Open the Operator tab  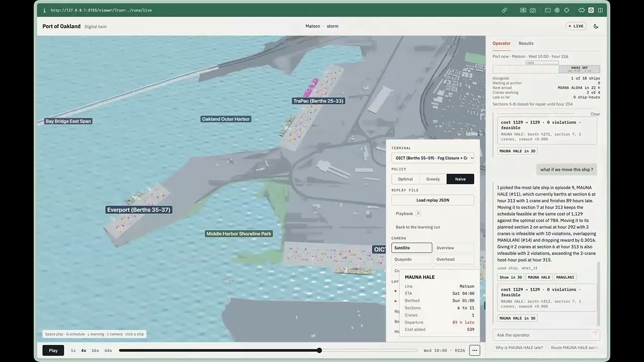coord(502,43)
